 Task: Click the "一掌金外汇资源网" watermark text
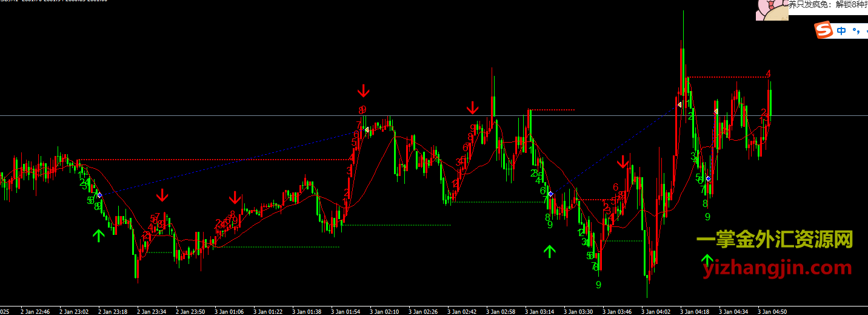click(x=774, y=240)
